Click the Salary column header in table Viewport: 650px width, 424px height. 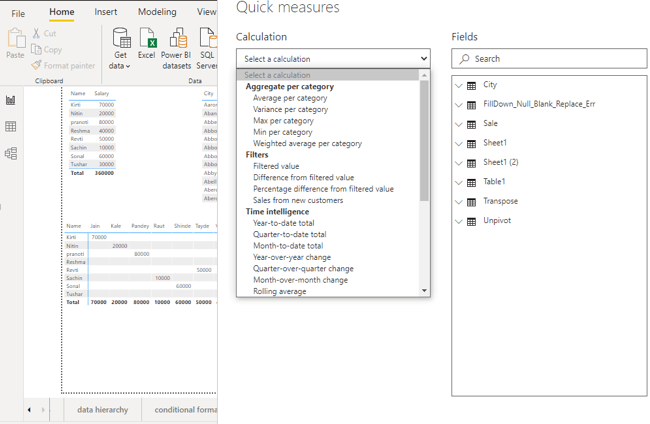102,94
